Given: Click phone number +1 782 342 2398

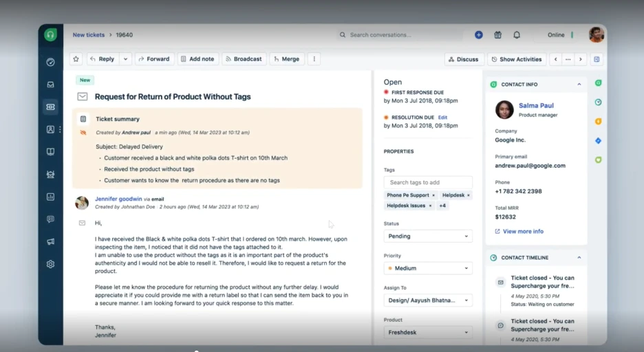Looking at the screenshot, I should (x=518, y=191).
